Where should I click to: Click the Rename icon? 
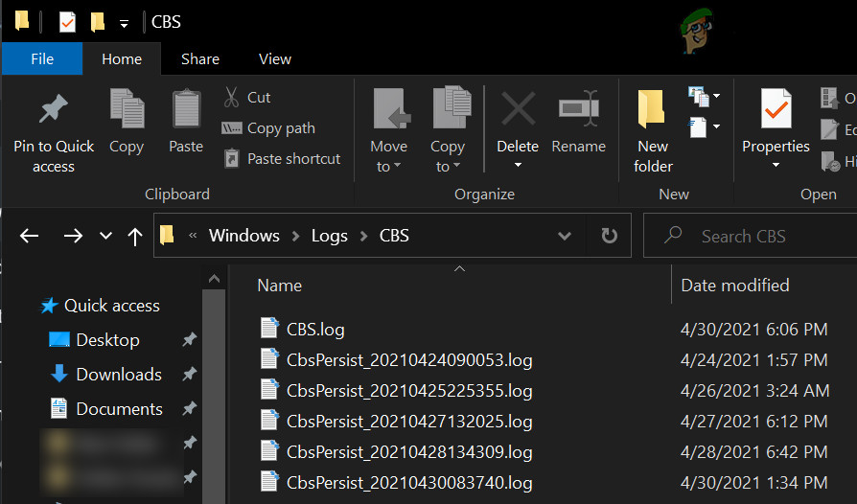click(x=578, y=110)
